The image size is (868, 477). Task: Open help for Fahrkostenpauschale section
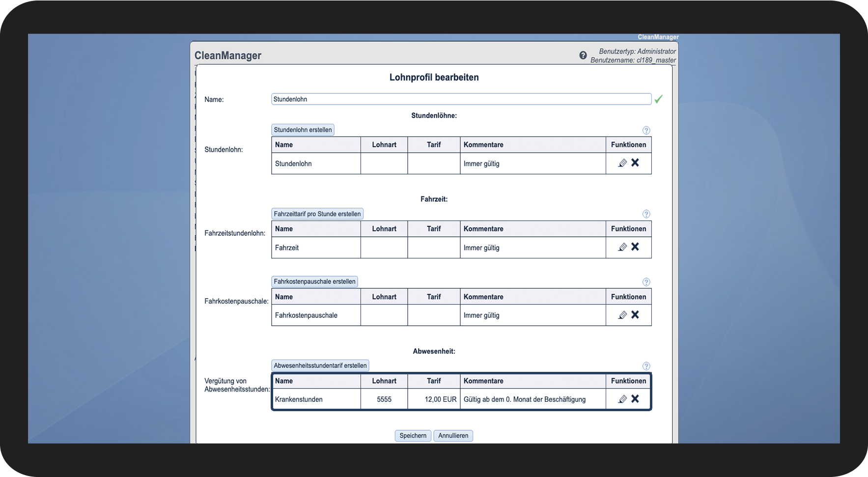tap(646, 282)
